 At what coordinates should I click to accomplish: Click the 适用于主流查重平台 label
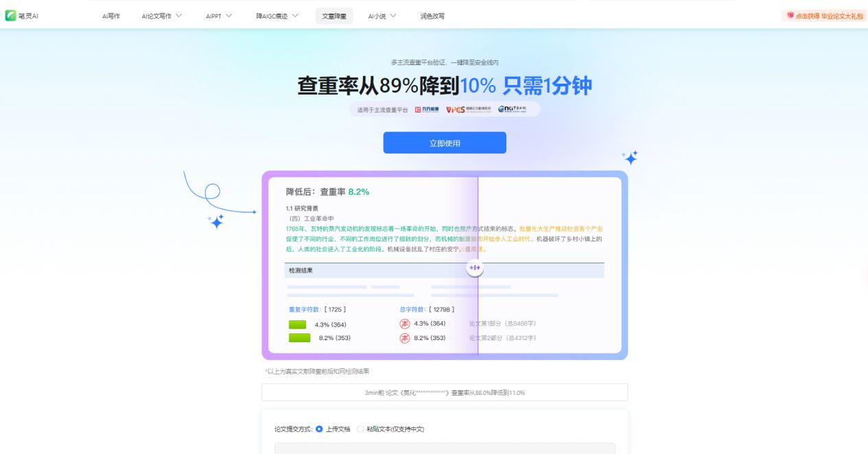coord(382,110)
